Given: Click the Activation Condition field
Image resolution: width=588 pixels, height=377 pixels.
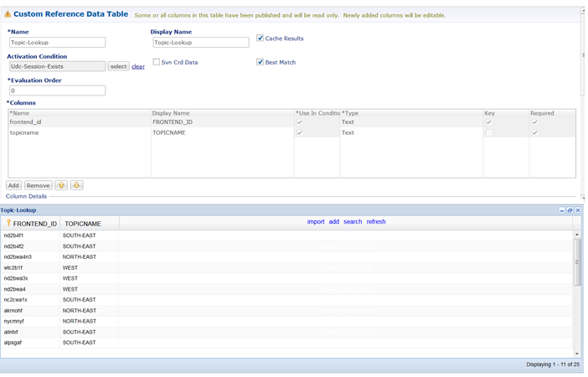Looking at the screenshot, I should point(57,66).
